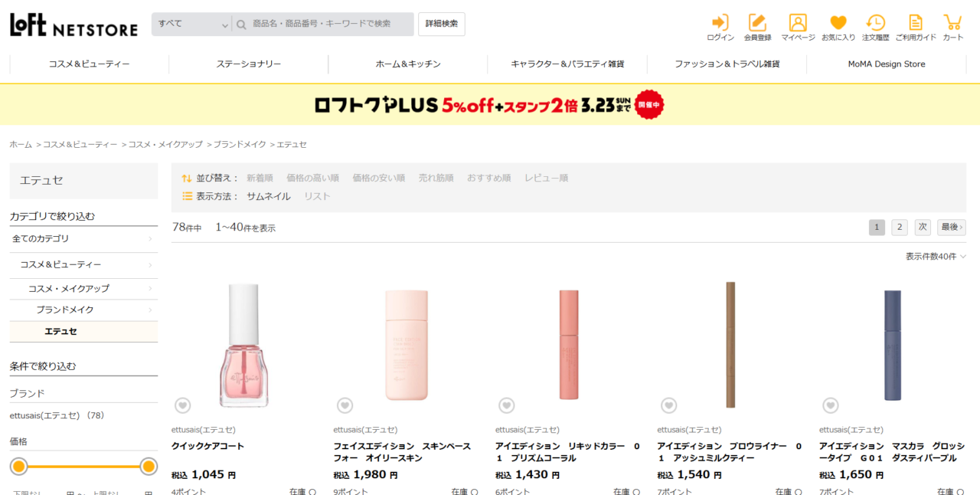View order history icon (注文履歴)
The height and width of the screenshot is (495, 980).
[875, 27]
